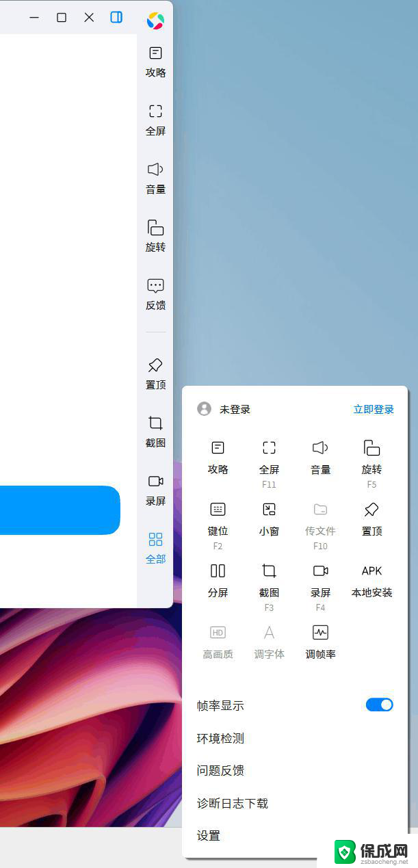Minimize the emulator window
The height and width of the screenshot is (868, 418).
[x=34, y=17]
